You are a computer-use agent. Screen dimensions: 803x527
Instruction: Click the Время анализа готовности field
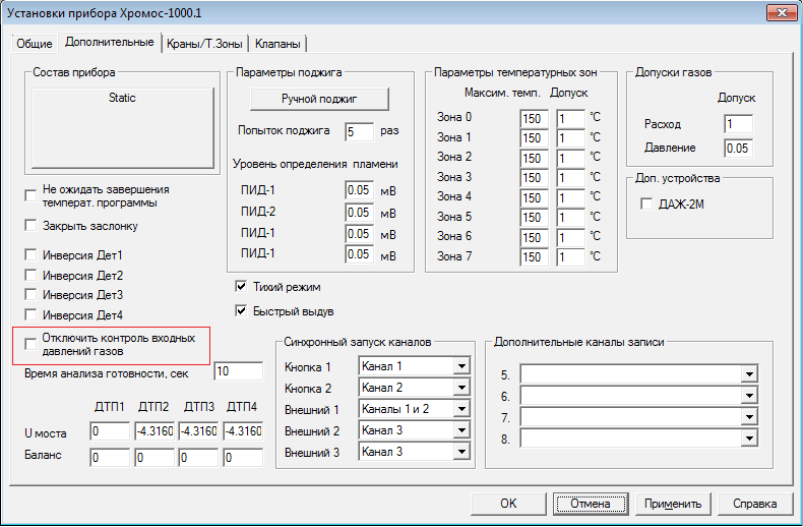click(237, 371)
